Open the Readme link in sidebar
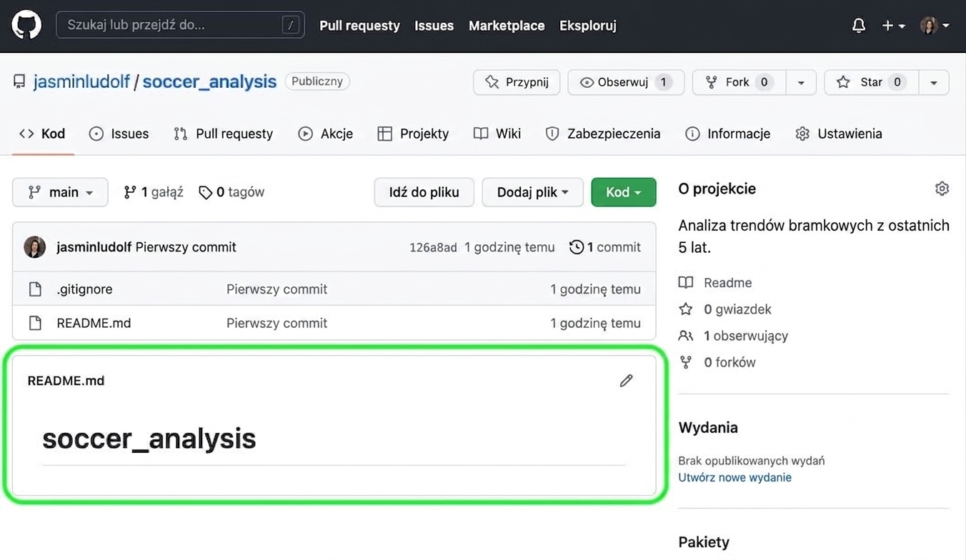The width and height of the screenshot is (966, 560). click(x=715, y=283)
